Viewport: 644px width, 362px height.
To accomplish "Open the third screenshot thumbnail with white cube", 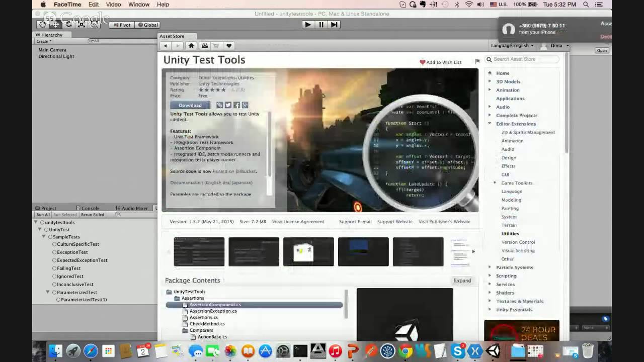I will (x=308, y=251).
